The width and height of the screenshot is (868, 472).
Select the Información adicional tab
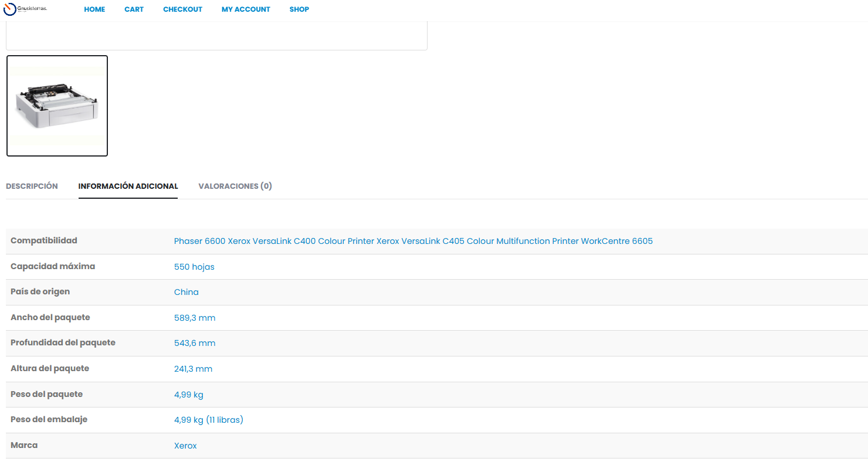pyautogui.click(x=128, y=186)
